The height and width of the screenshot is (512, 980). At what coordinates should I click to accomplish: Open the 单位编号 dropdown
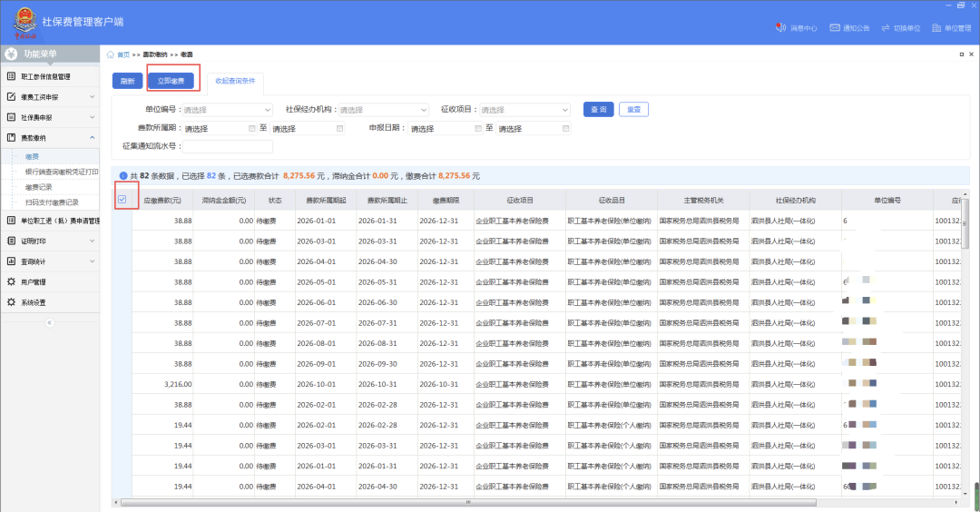[x=228, y=110]
